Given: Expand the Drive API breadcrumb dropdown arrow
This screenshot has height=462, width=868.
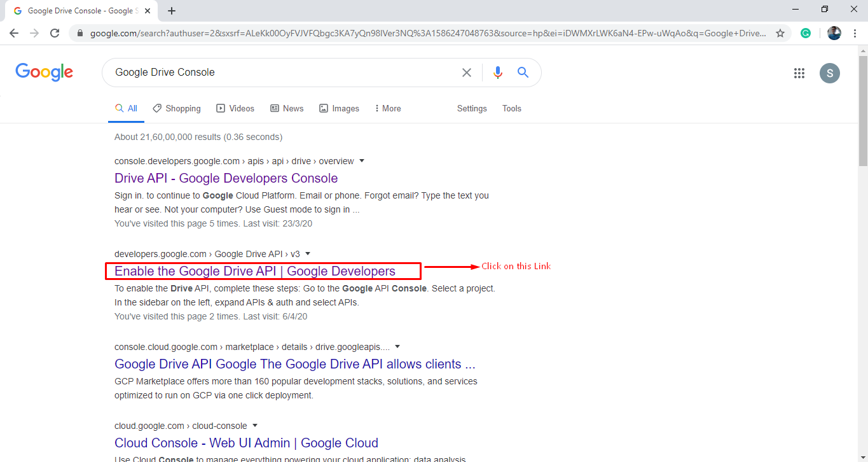Looking at the screenshot, I should tap(362, 161).
